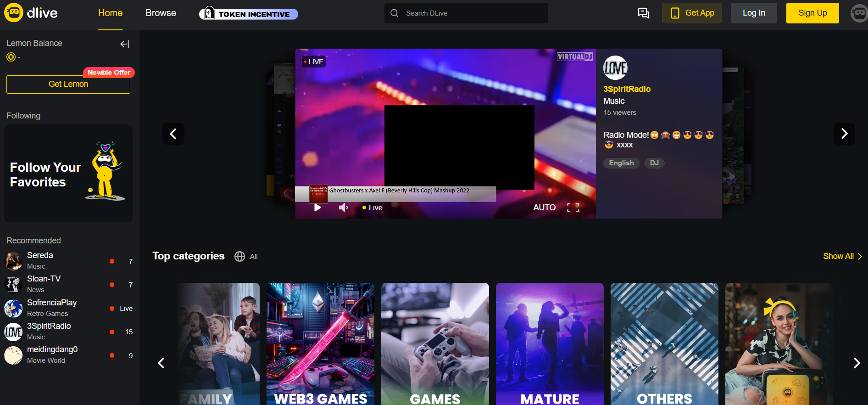
Task: Jump to Live in player
Action: (373, 208)
